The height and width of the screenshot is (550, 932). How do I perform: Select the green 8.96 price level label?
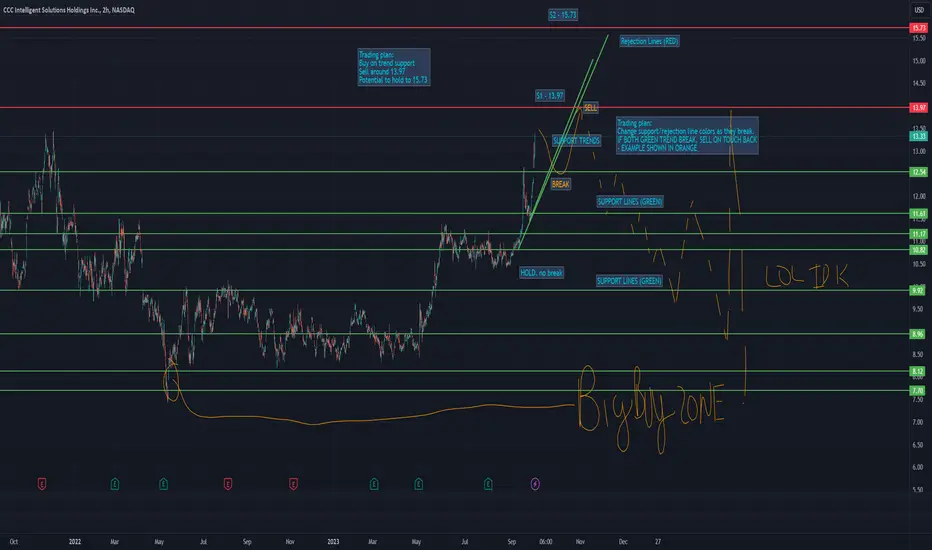coord(919,334)
